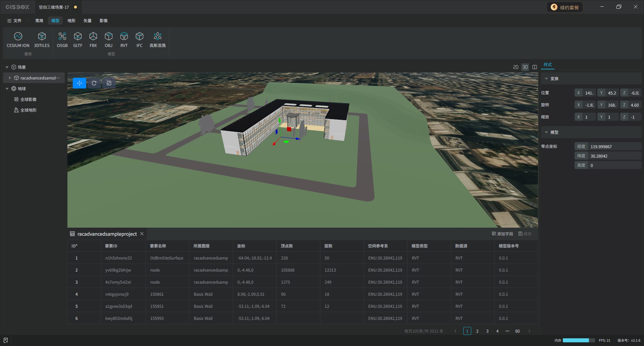Viewport: 644px width, 346px height.
Task: Activate the rotate tool in viewport
Action: (94, 83)
